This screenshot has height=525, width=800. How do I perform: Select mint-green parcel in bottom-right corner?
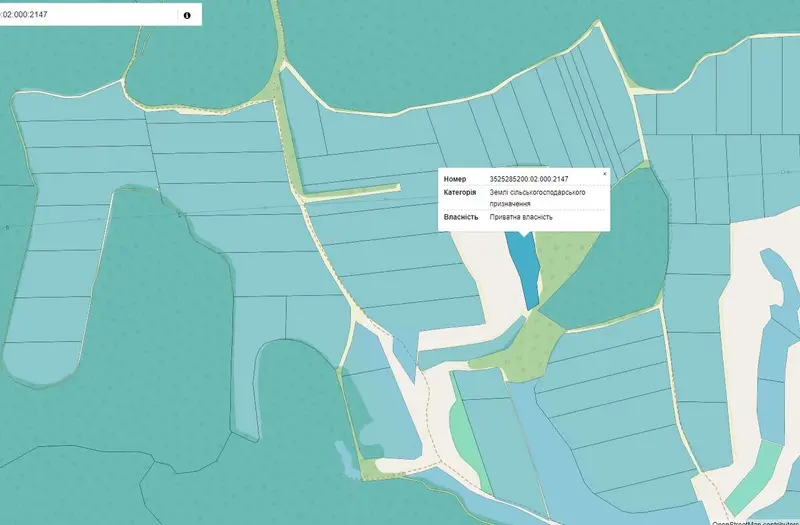pos(753,478)
